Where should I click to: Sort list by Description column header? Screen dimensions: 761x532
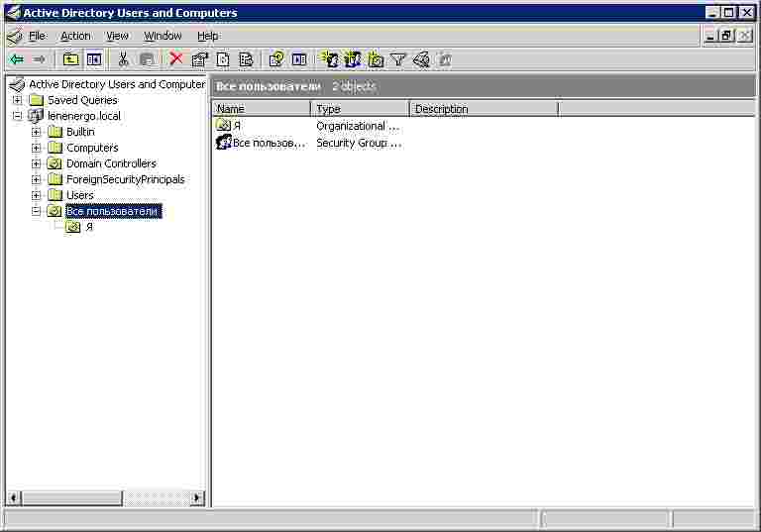pyautogui.click(x=485, y=109)
